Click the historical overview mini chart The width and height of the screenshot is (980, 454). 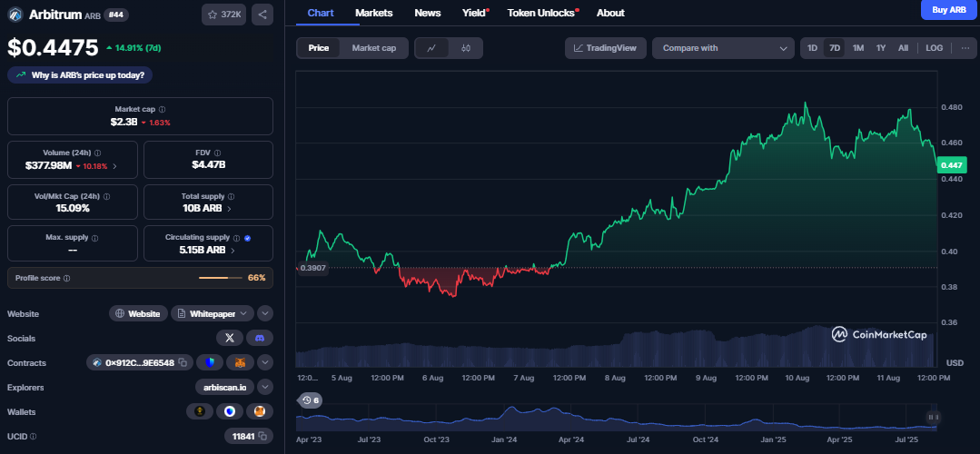pos(617,417)
